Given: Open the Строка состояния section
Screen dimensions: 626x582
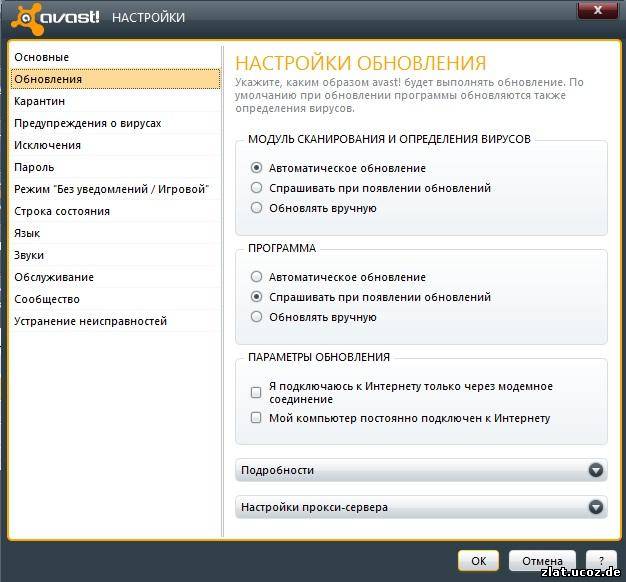Looking at the screenshot, I should [x=116, y=211].
